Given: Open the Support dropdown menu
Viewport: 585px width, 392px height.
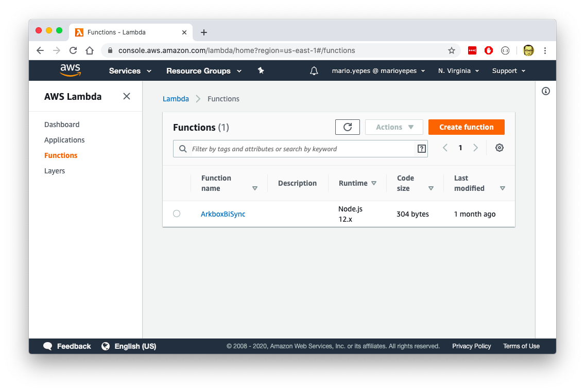Looking at the screenshot, I should (508, 71).
